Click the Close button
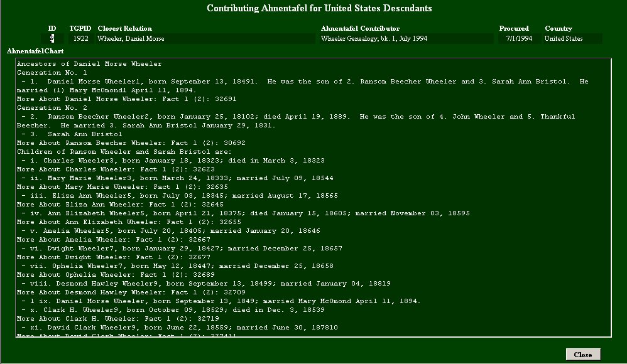This screenshot has width=627, height=364. click(583, 355)
